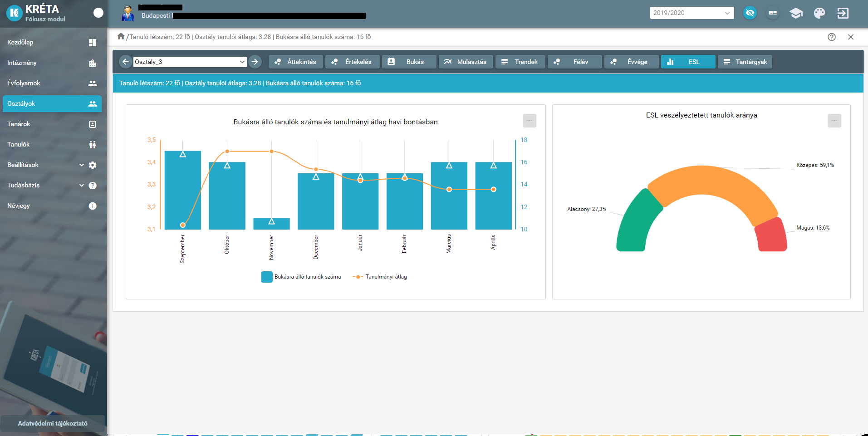
Task: Click the Tanulók students icon
Action: pos(93,145)
